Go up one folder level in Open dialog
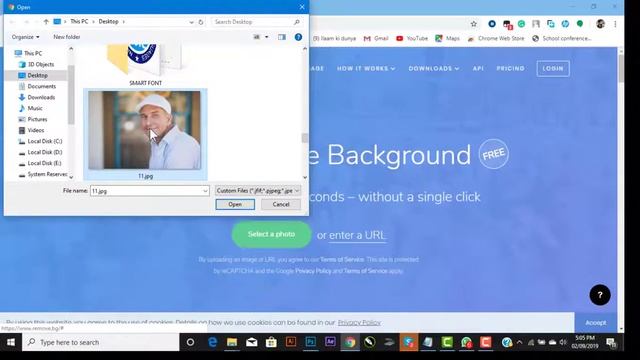The image size is (640, 360). pyautogui.click(x=46, y=22)
